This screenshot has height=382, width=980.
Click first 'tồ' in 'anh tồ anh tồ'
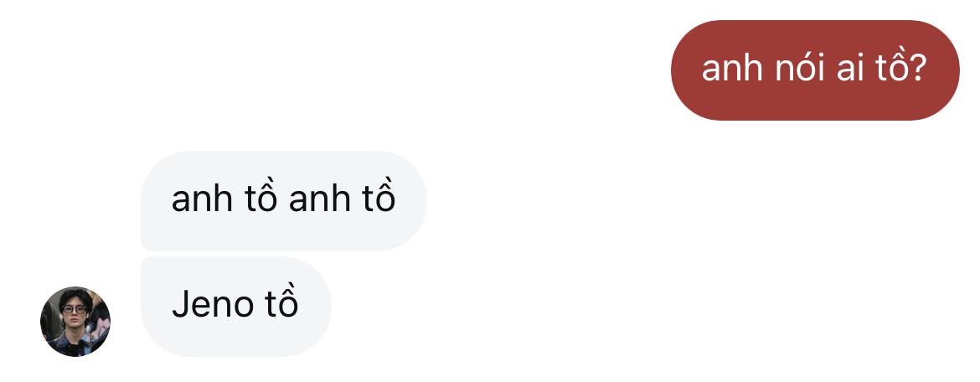point(260,197)
